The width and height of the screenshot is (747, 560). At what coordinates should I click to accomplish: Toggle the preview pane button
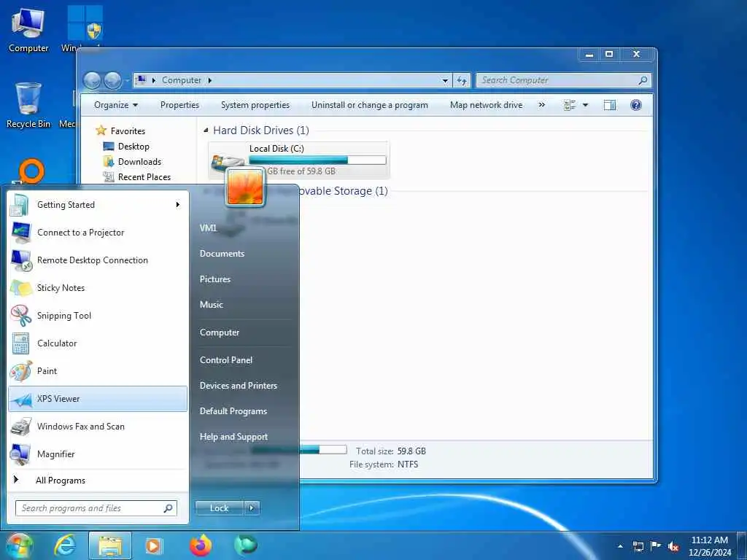610,105
